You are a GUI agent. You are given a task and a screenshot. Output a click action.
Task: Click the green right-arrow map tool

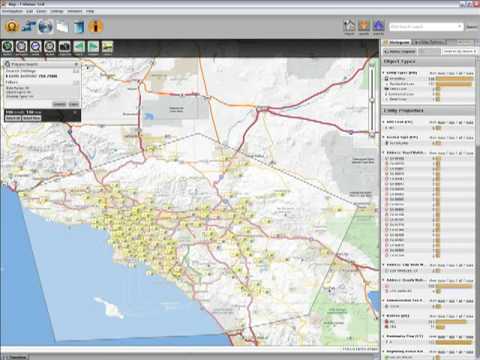point(93,47)
